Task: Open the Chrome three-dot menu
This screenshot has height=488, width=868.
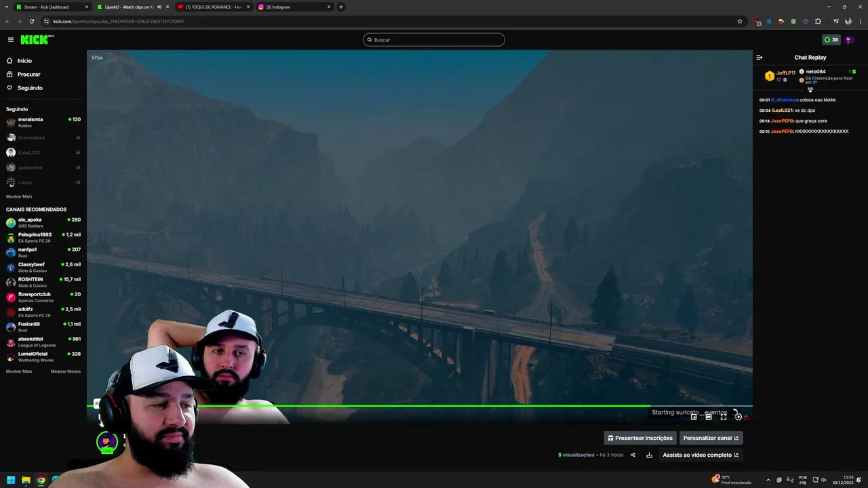Action: pyautogui.click(x=860, y=21)
